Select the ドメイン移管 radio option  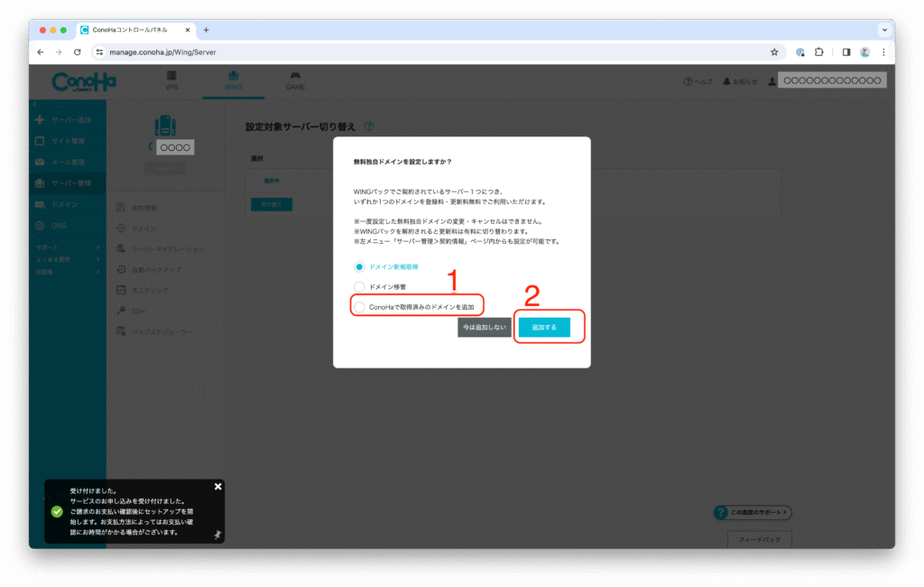point(359,286)
